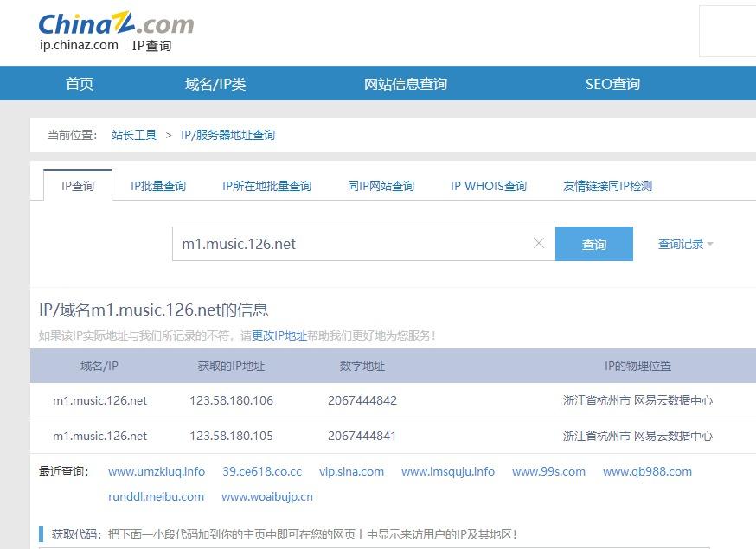
Task: Click the ip.chinaz.com text under the logo
Action: pyautogui.click(x=79, y=45)
